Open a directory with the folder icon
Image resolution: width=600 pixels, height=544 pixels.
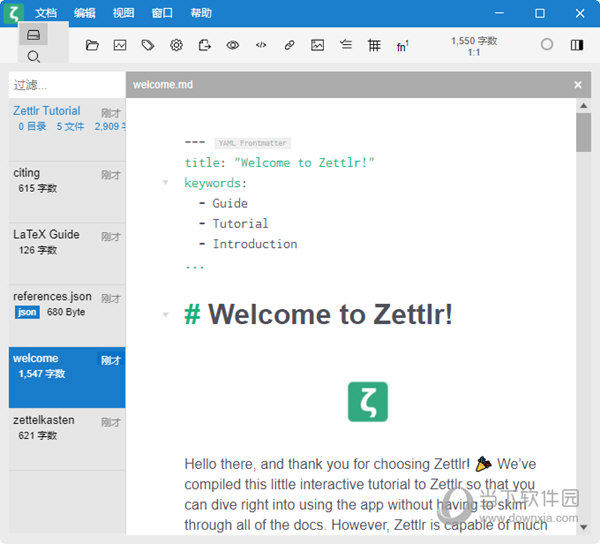(92, 45)
